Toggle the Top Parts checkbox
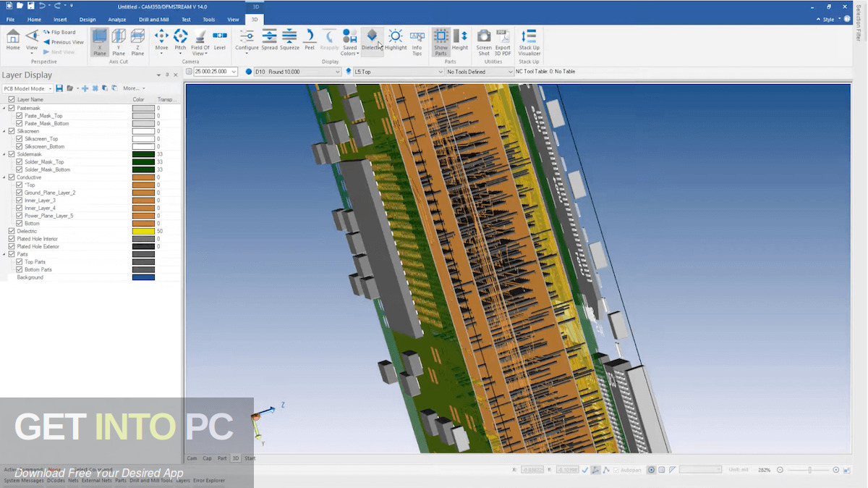 pyautogui.click(x=20, y=262)
